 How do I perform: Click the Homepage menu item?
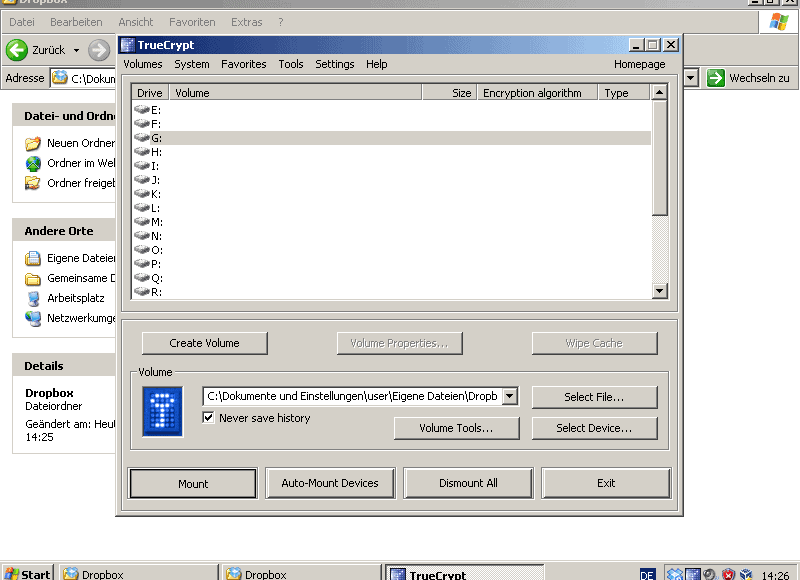tap(639, 64)
